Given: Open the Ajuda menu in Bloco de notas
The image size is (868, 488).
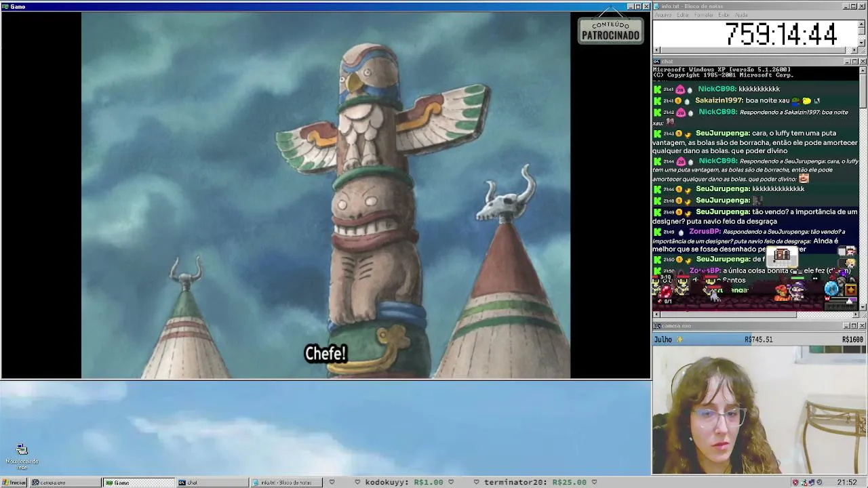Looking at the screenshot, I should coord(741,15).
